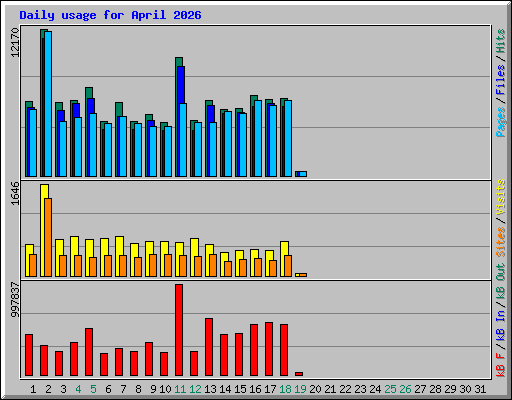Click day 13 on the x-axis

click(x=210, y=389)
